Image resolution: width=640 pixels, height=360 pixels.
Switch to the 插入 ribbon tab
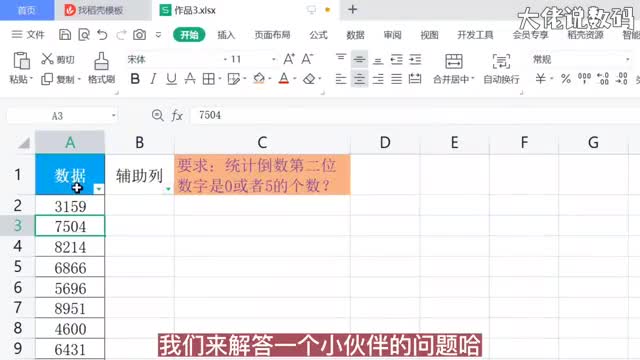[x=226, y=35]
